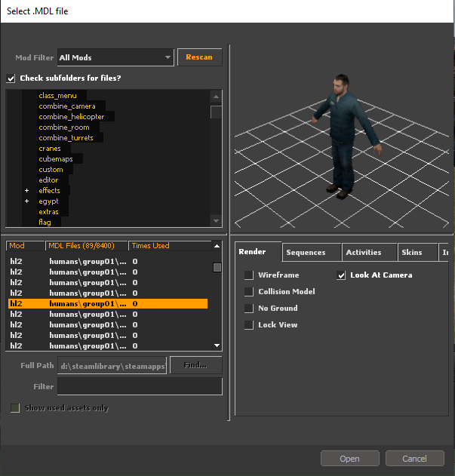Enable the Collision Model checkbox
The image size is (455, 476).
click(x=249, y=292)
